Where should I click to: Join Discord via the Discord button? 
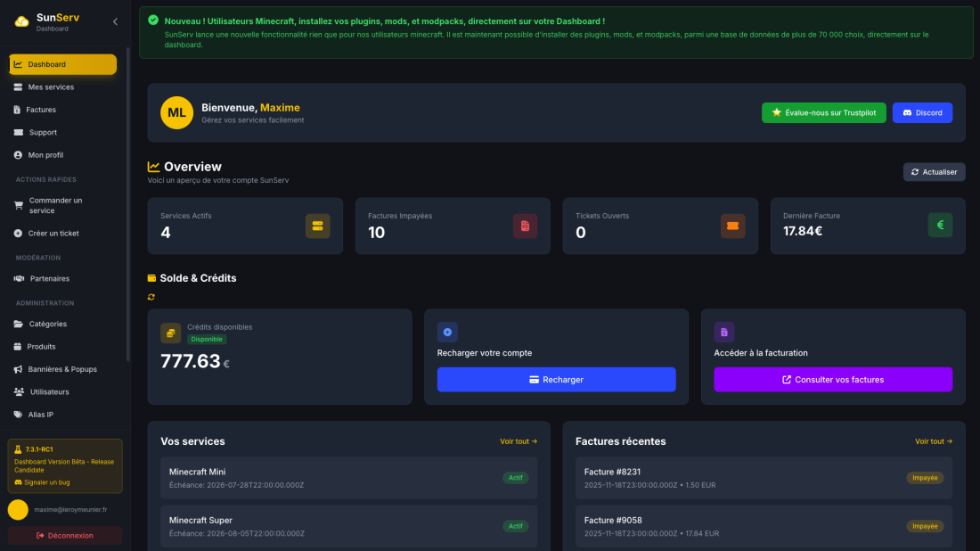point(922,112)
